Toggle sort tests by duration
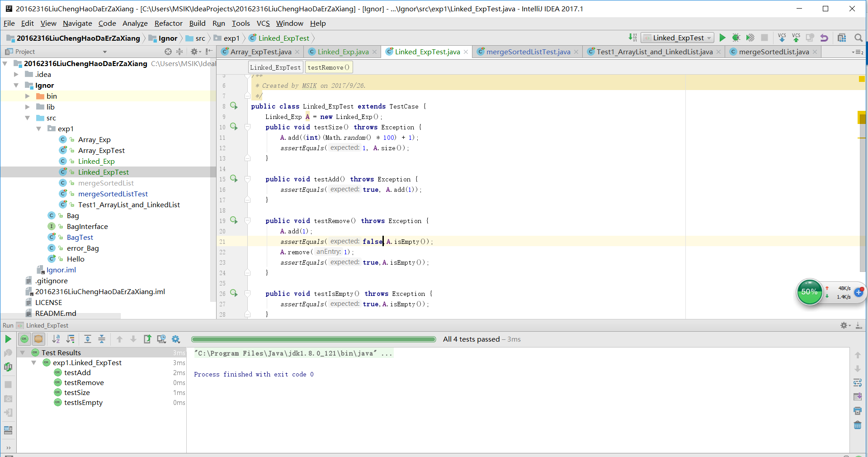Screen dimensions: 868x457 71,339
